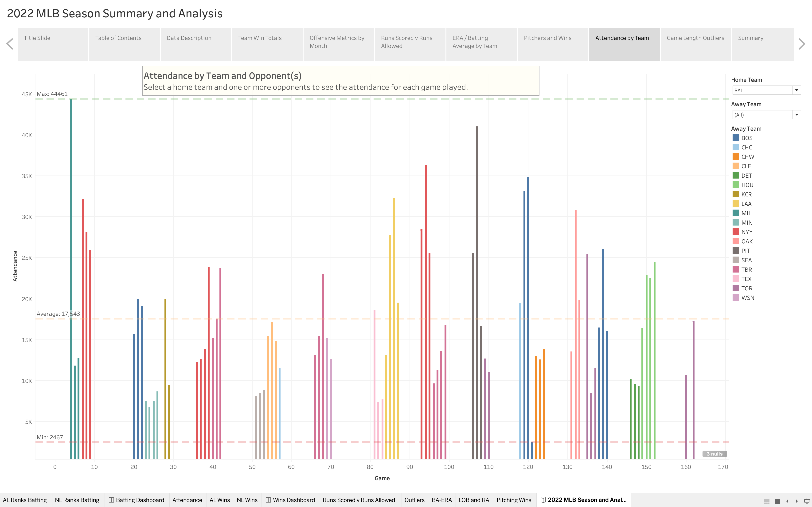Click the story icon on the 2022 MLB Season tab
The image size is (812, 507).
coord(544,500)
